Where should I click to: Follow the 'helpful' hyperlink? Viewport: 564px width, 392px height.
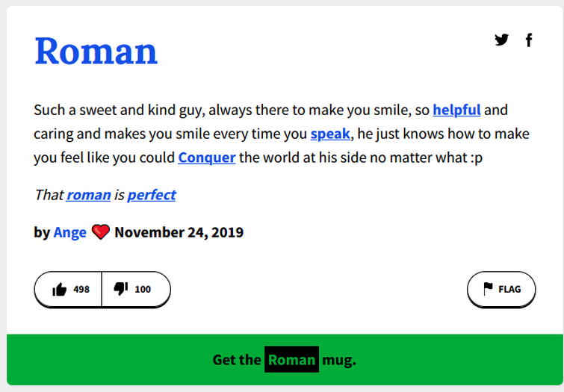[456, 110]
